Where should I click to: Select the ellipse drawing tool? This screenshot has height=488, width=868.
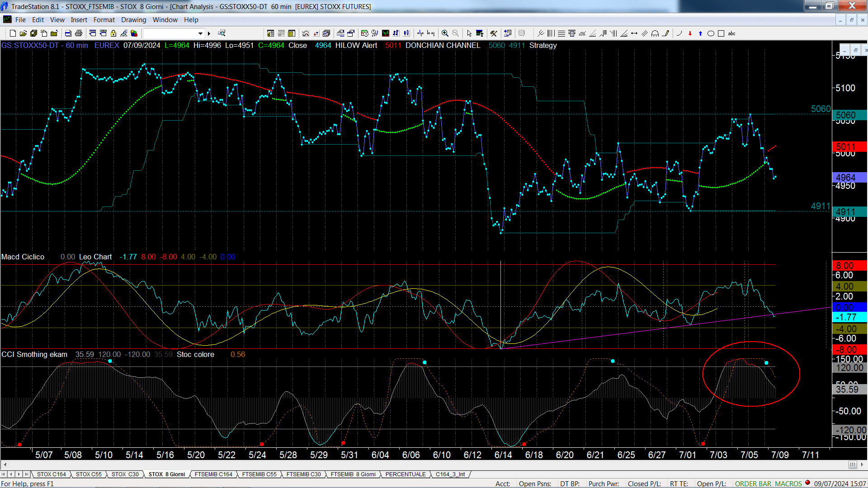point(711,33)
